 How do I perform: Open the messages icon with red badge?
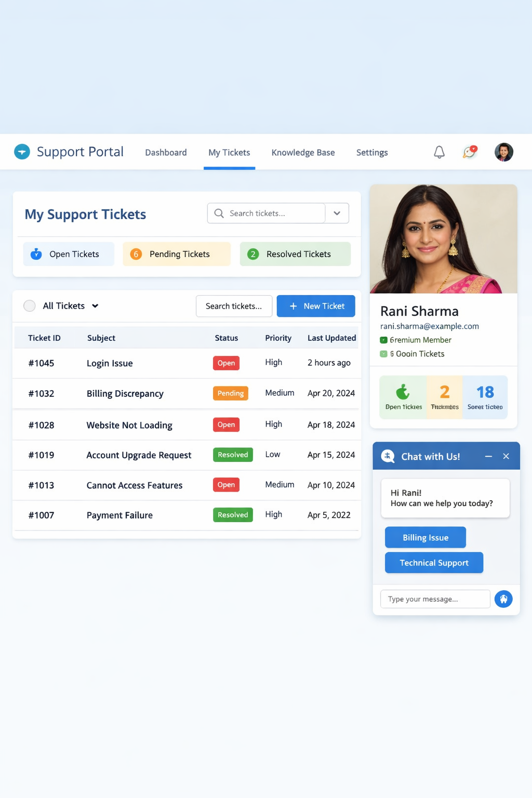point(470,152)
